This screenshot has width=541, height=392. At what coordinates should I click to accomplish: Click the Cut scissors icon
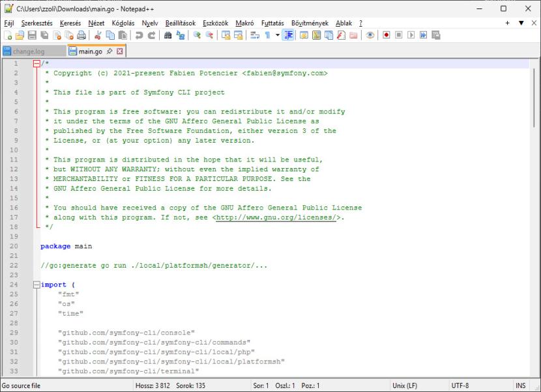[98, 35]
